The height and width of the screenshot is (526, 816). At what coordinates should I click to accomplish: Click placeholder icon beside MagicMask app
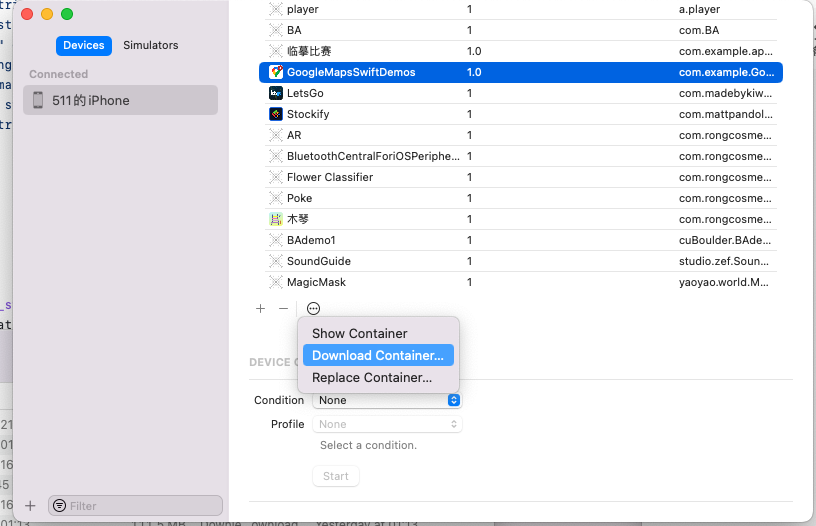pyautogui.click(x=276, y=282)
